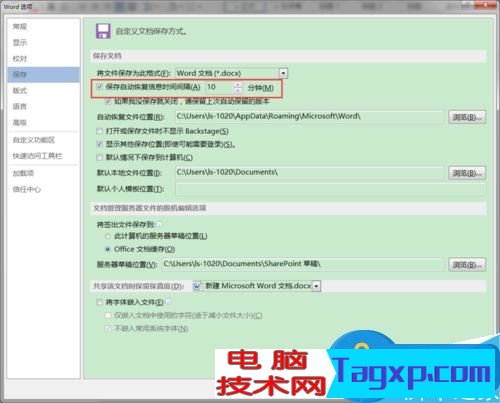The width and height of the screenshot is (500, 403).
Task: Open 自定义功能区 (Customize Ribbon) category
Action: [34, 140]
